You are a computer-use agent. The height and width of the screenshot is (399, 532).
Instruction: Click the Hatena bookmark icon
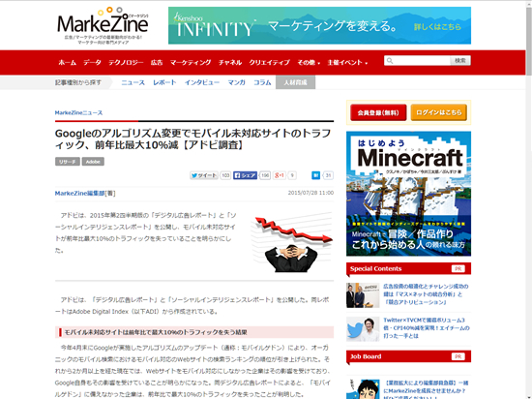pos(315,175)
